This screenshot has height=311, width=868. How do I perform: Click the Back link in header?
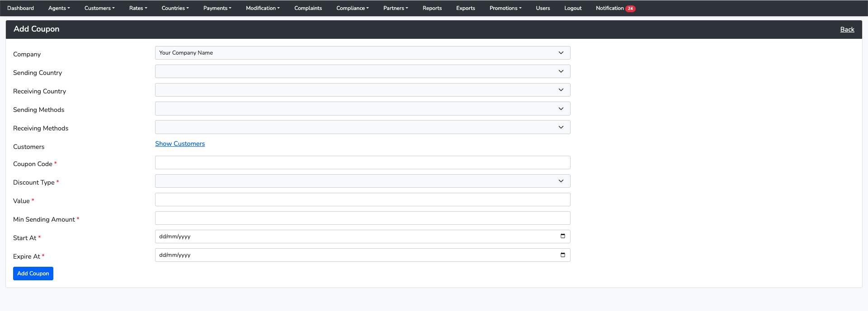coord(847,29)
